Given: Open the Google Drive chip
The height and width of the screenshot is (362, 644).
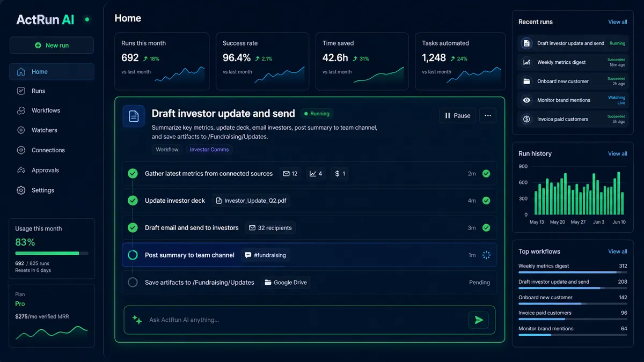Looking at the screenshot, I should pos(286,283).
